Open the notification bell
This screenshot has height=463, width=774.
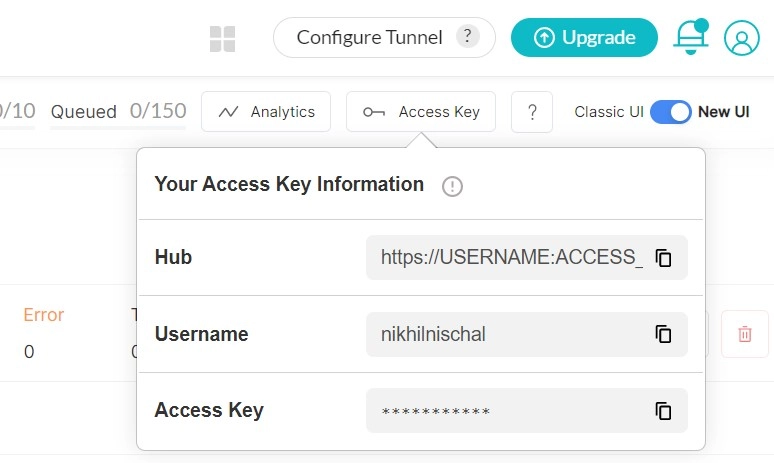pos(690,38)
